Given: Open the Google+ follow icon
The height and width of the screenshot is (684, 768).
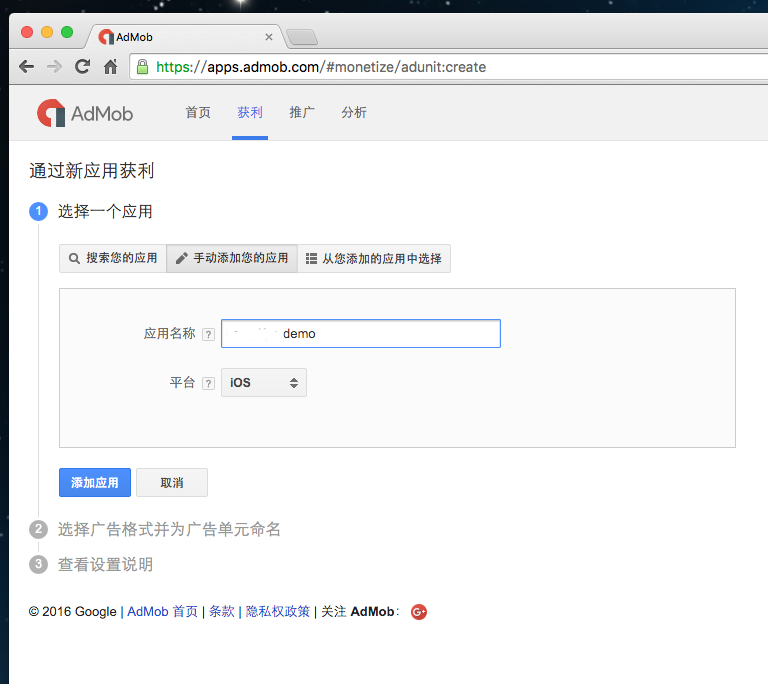Looking at the screenshot, I should click(419, 612).
